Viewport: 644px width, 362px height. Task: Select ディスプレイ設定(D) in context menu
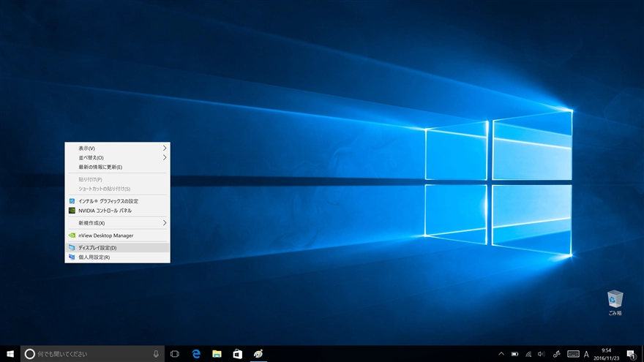117,248
